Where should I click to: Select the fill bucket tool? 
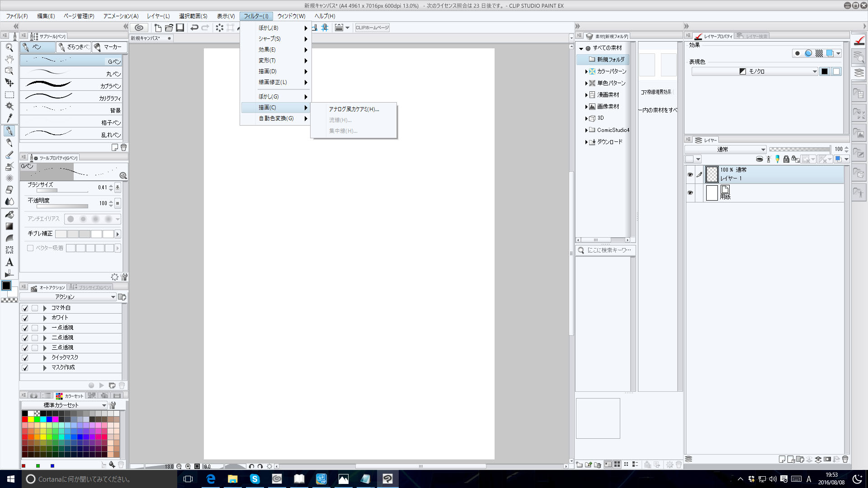pos(9,215)
